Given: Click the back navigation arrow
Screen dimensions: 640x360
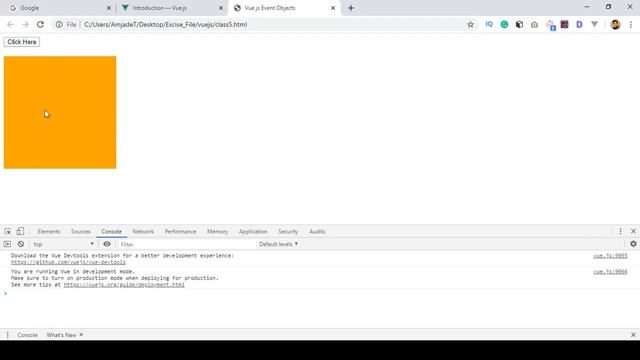Looking at the screenshot, I should pos(10,24).
